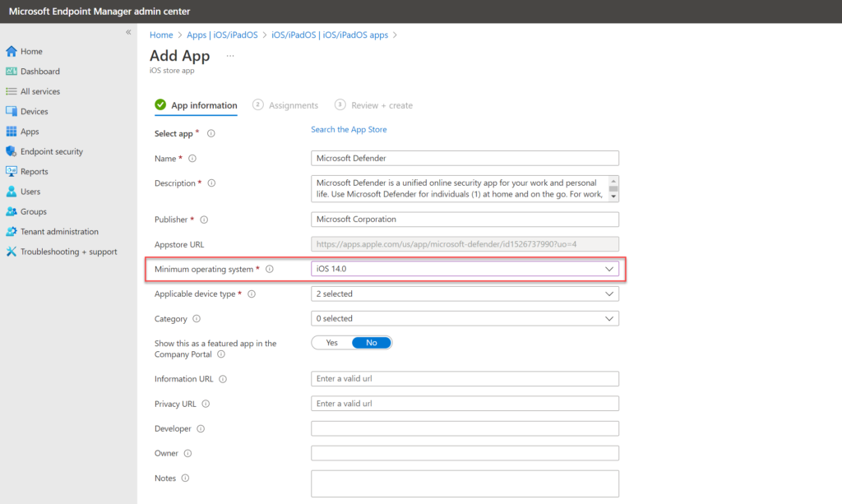This screenshot has width=842, height=504.
Task: Click the Developer input field
Action: click(465, 428)
